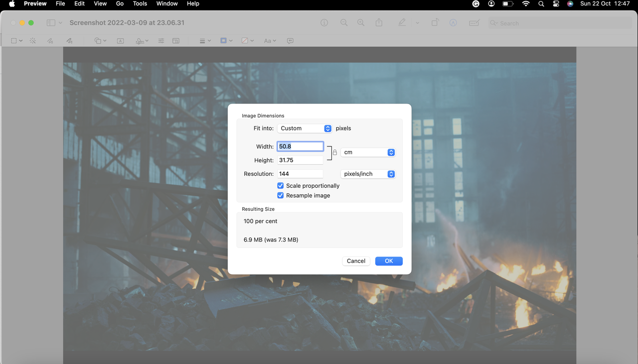The width and height of the screenshot is (638, 364).
Task: Change the units from cm dropdown
Action: [x=368, y=152]
